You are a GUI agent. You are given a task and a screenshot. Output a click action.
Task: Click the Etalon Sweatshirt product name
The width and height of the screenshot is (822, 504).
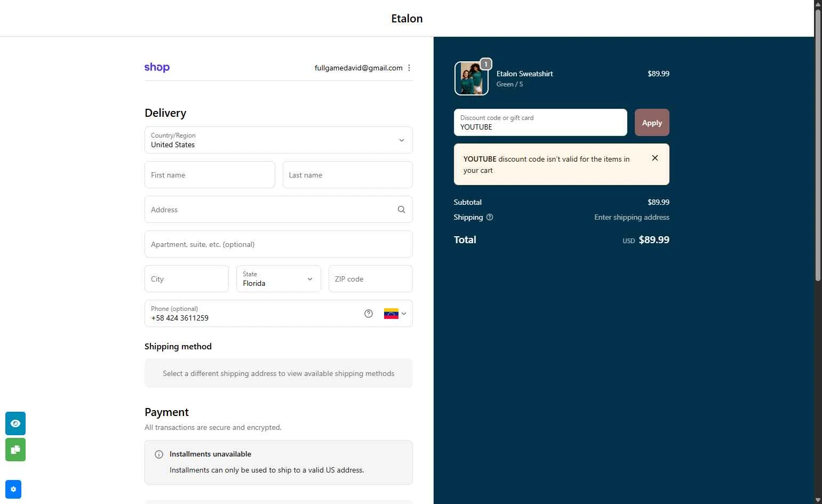(x=525, y=74)
